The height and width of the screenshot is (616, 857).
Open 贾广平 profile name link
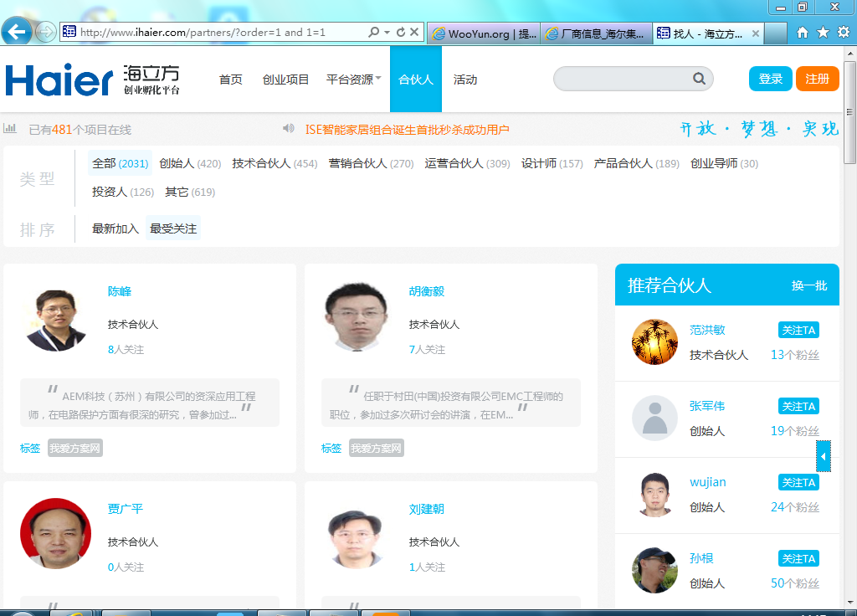[126, 509]
